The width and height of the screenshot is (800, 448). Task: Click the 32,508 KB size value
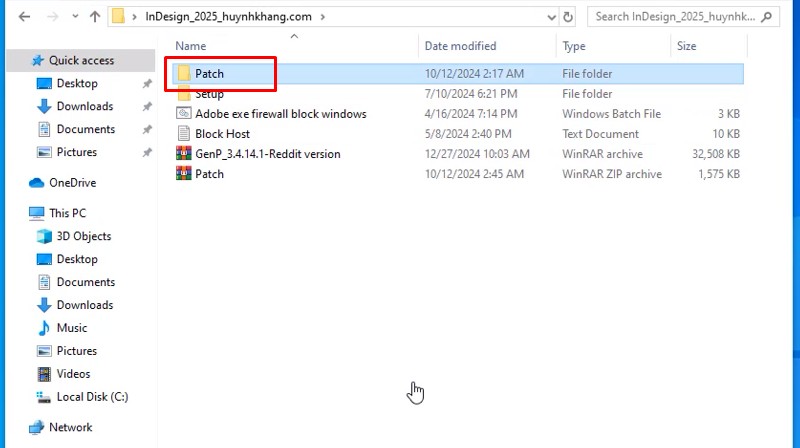[x=715, y=154]
